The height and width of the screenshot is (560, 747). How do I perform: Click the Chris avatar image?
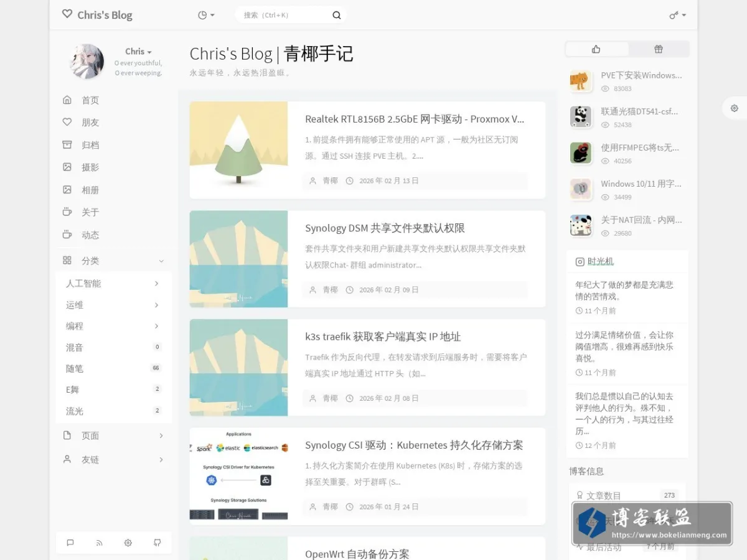[x=87, y=61]
